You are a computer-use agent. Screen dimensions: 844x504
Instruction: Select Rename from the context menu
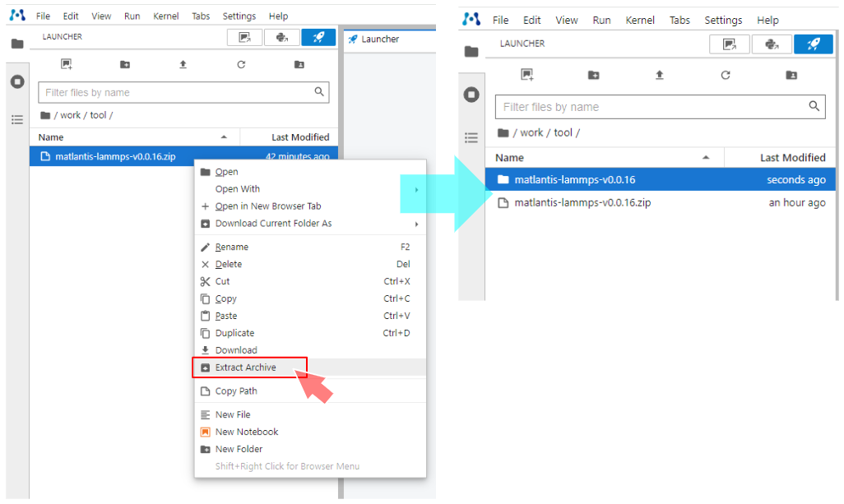(231, 247)
